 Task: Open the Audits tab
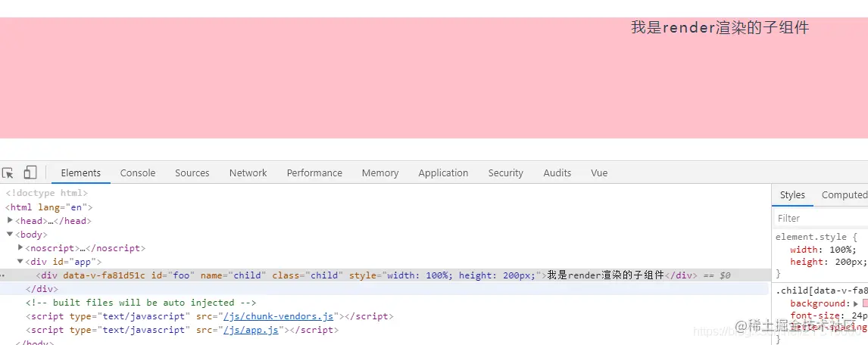point(557,173)
